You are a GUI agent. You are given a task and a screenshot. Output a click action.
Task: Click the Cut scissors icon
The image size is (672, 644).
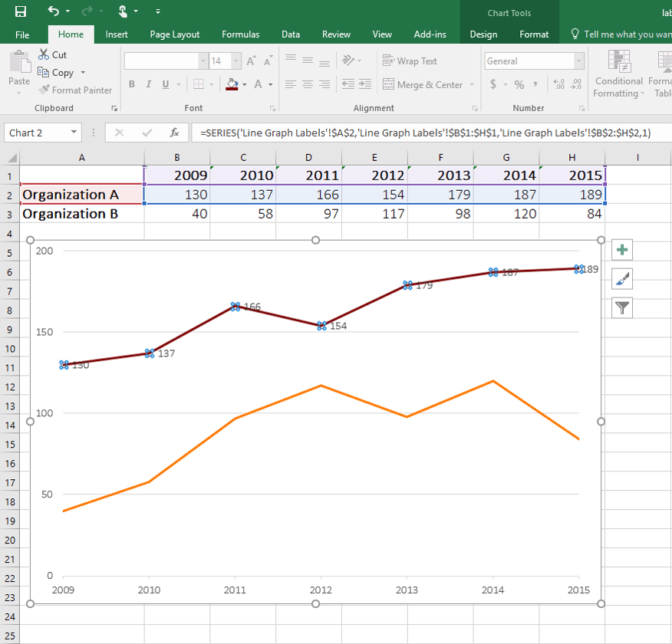pyautogui.click(x=44, y=54)
